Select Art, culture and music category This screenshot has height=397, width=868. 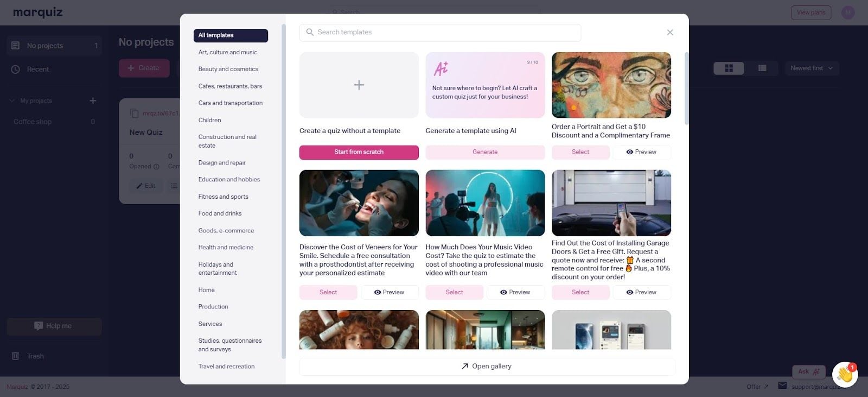(228, 52)
